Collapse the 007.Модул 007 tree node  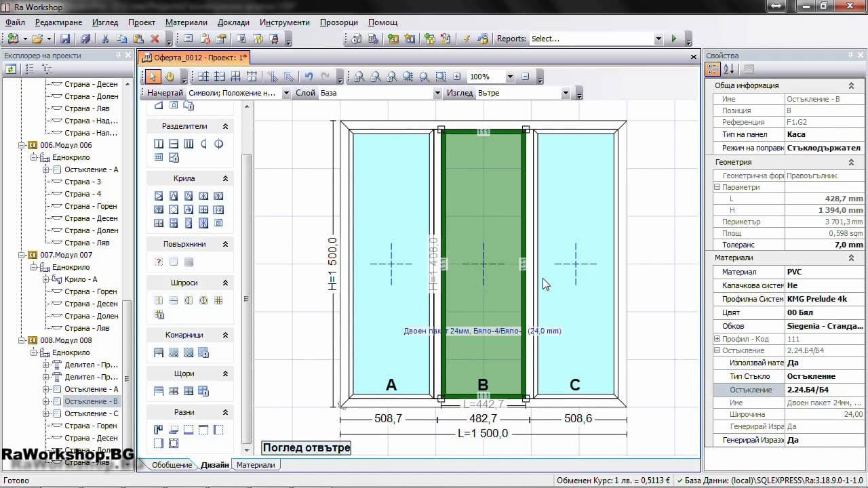pos(22,255)
